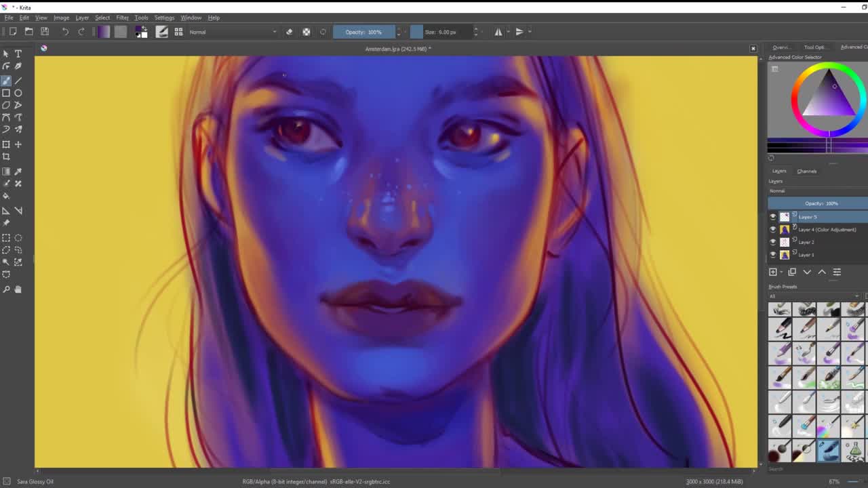Adjust the brush Opacity slider in toolbar
Viewport: 868px width, 488px height.
pyautogui.click(x=363, y=32)
